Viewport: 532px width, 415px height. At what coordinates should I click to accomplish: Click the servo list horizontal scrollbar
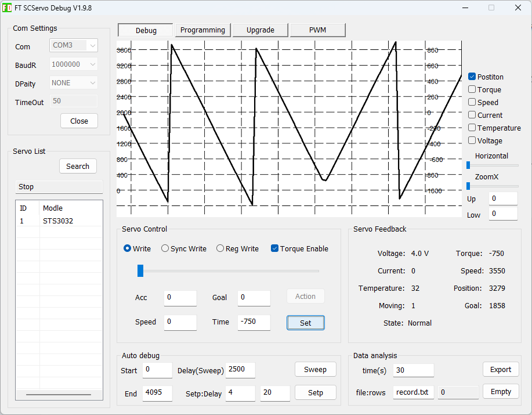click(59, 395)
